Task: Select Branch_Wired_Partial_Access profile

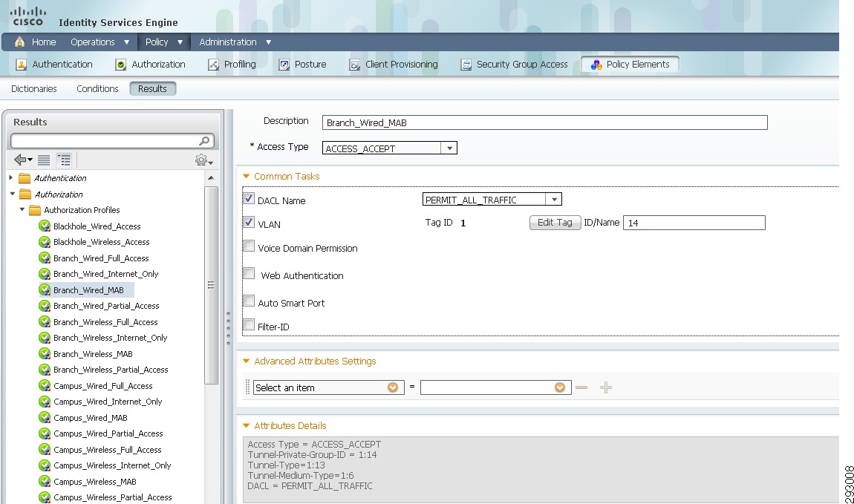Action: point(106,306)
